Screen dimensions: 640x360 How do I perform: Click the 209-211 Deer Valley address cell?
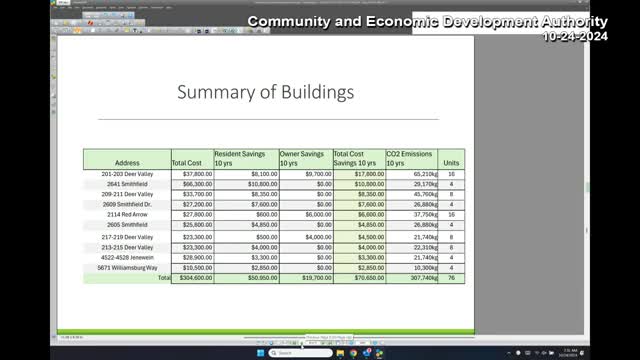(127, 194)
